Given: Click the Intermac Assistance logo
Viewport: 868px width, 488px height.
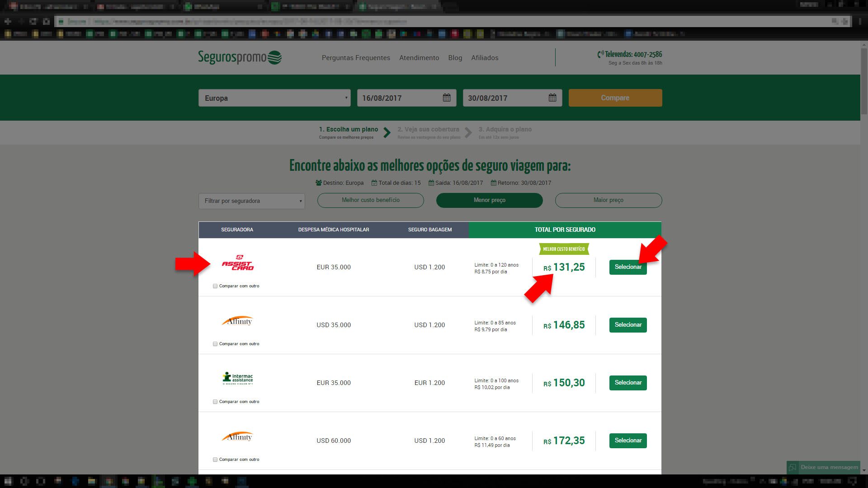Looking at the screenshot, I should [238, 378].
